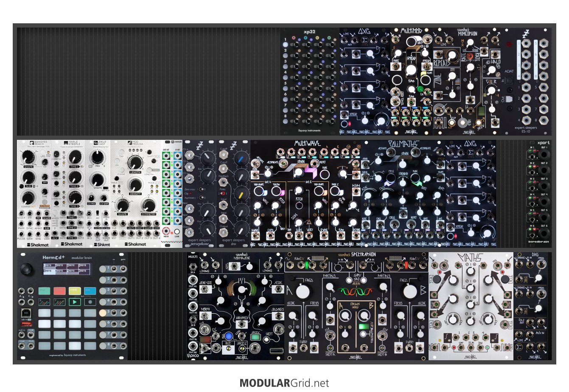
Task: Click the red pad on Hermod+
Action: click(59, 291)
